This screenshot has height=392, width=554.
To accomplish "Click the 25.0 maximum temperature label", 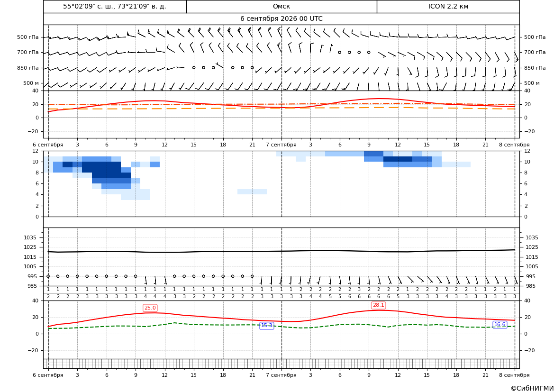I will (x=150, y=308).
